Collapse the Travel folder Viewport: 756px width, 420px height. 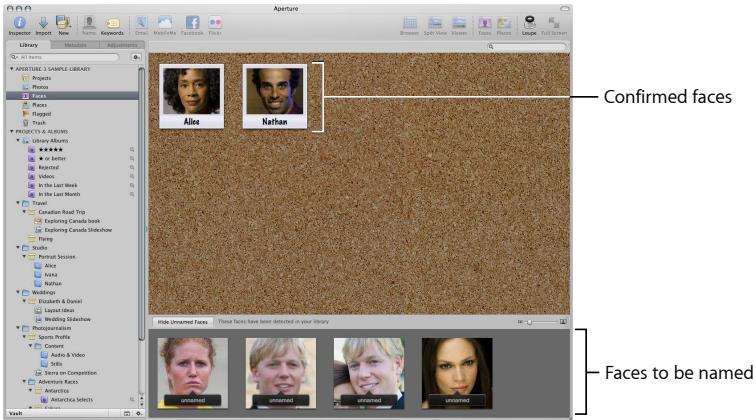(x=18, y=203)
